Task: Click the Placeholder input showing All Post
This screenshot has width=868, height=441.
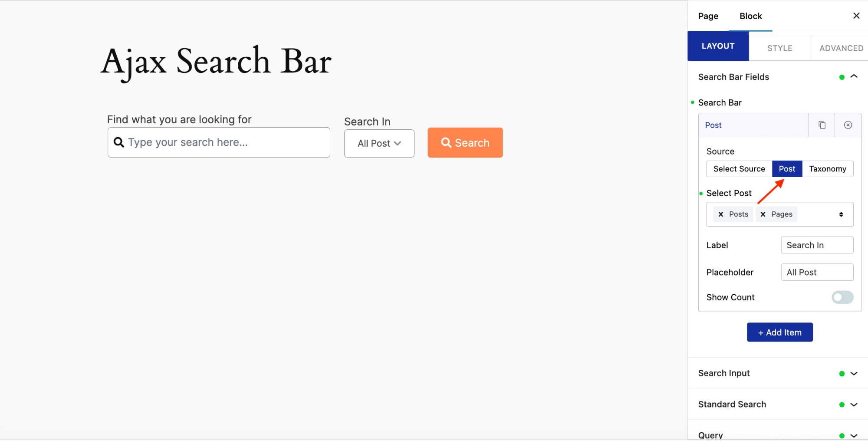Action: click(x=817, y=272)
